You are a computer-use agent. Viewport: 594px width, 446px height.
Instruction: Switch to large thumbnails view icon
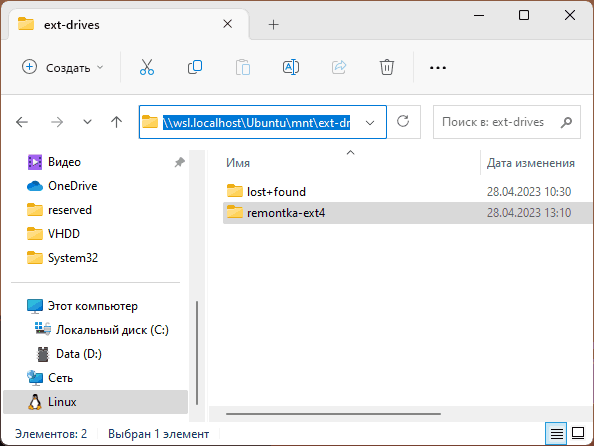[x=578, y=433]
